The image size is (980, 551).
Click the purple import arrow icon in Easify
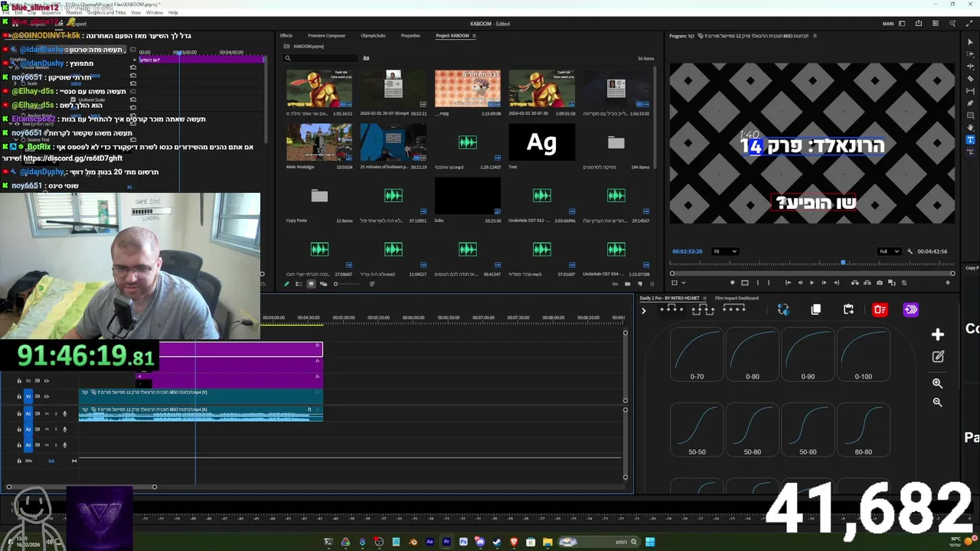[x=910, y=309]
